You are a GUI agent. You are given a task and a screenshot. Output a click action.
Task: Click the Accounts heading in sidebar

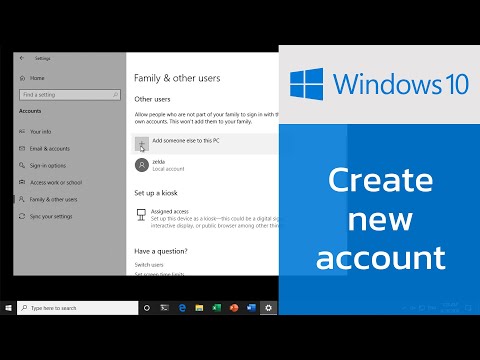[x=30, y=111]
